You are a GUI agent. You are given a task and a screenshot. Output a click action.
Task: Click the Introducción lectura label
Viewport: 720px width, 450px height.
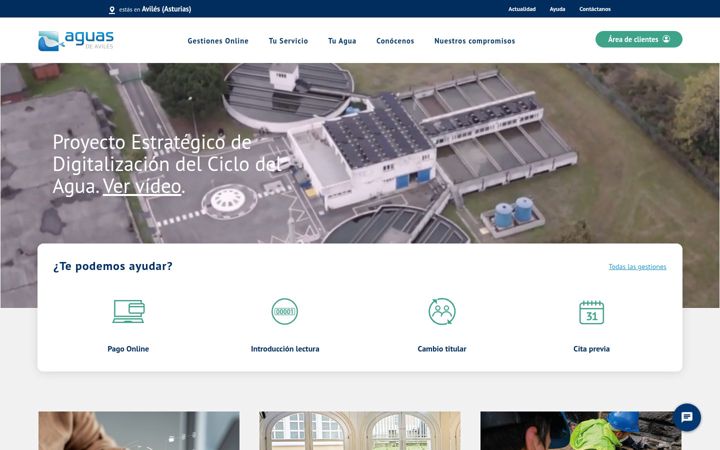[285, 349]
